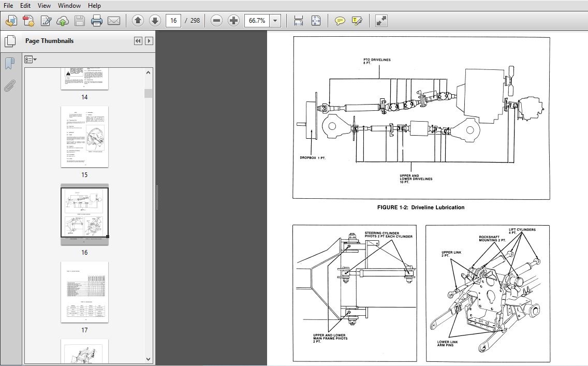
Task: Open the Bookmarks panel in sidebar
Action: pyautogui.click(x=10, y=63)
